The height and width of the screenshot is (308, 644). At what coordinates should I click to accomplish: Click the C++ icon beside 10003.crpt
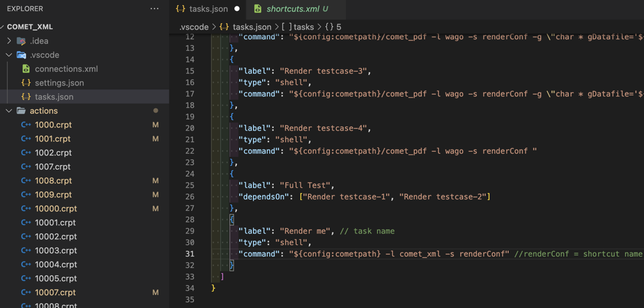[26, 251]
